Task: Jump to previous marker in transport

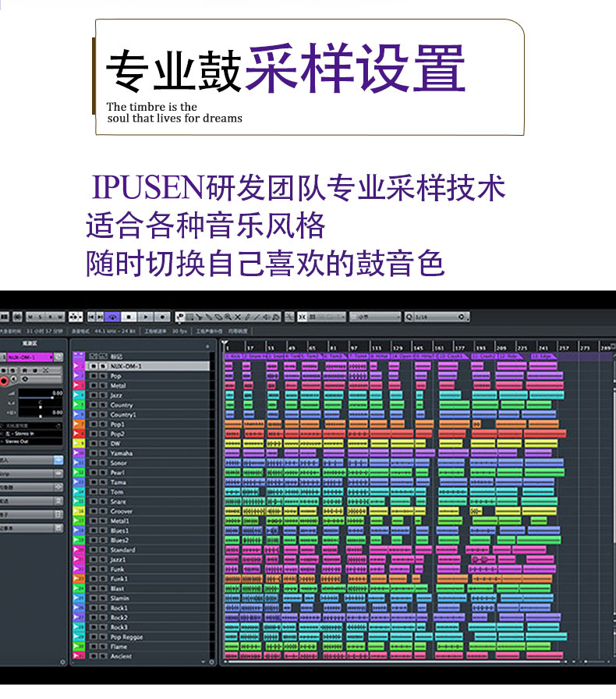Action: [x=91, y=317]
